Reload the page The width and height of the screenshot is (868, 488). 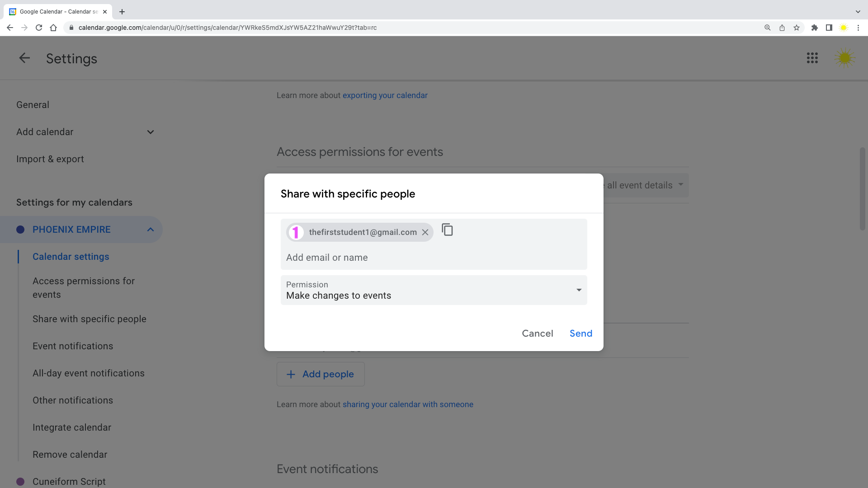[x=39, y=28]
